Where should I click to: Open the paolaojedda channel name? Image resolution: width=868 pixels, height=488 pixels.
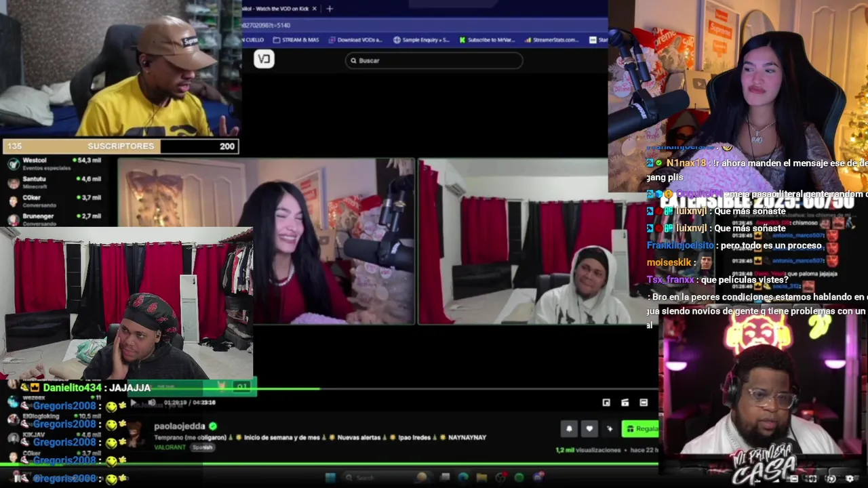180,426
